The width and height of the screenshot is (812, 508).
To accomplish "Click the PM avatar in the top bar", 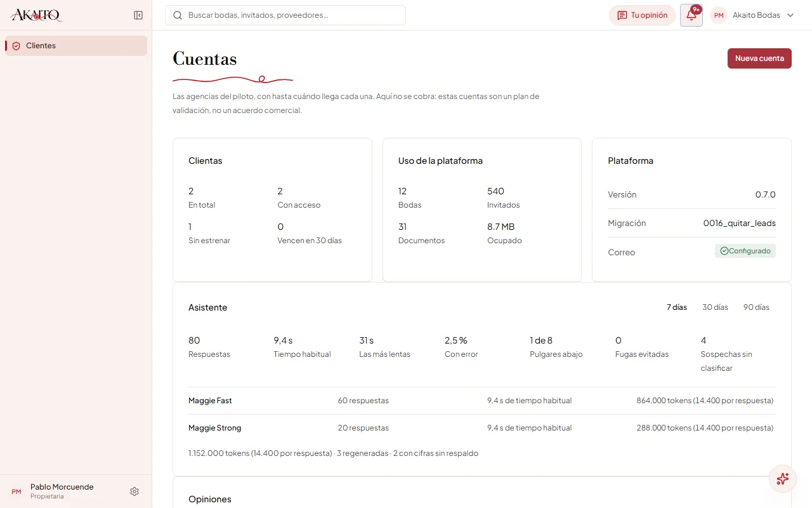I will [x=719, y=15].
